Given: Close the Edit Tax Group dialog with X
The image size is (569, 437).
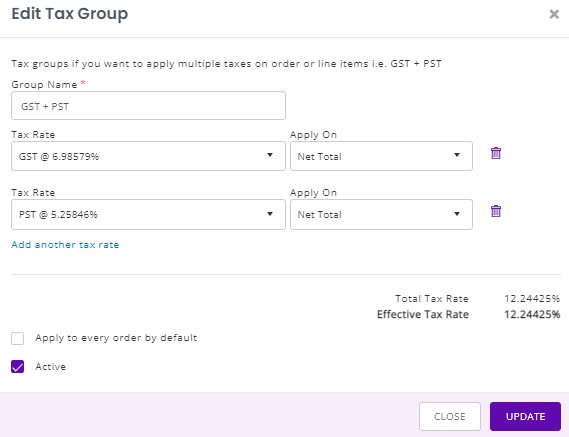Looking at the screenshot, I should coord(554,14).
